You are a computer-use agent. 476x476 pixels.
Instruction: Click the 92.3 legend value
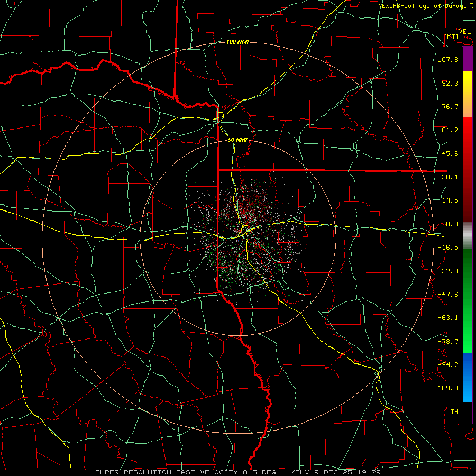pos(450,83)
